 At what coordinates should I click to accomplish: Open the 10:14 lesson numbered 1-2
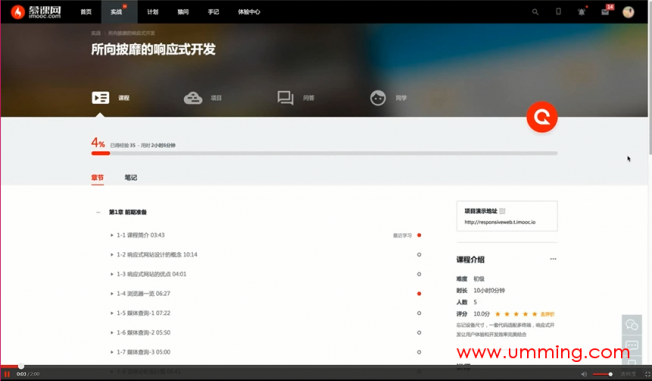[157, 255]
